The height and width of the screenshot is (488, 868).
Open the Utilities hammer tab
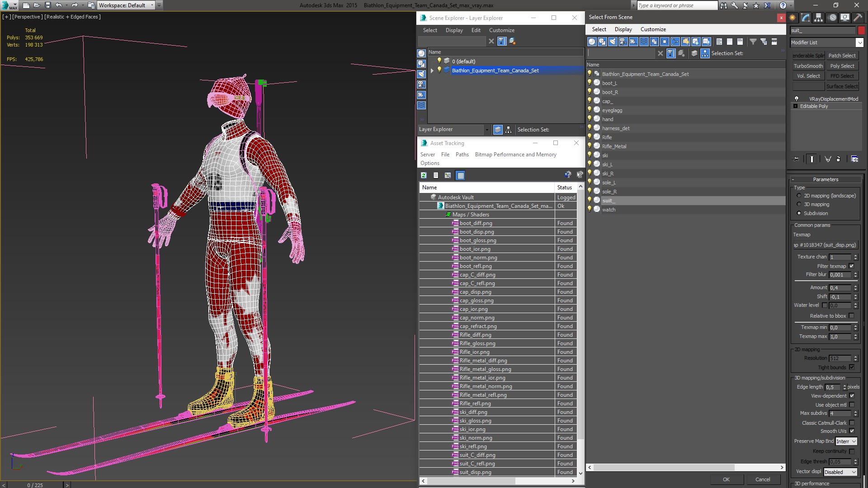(858, 18)
